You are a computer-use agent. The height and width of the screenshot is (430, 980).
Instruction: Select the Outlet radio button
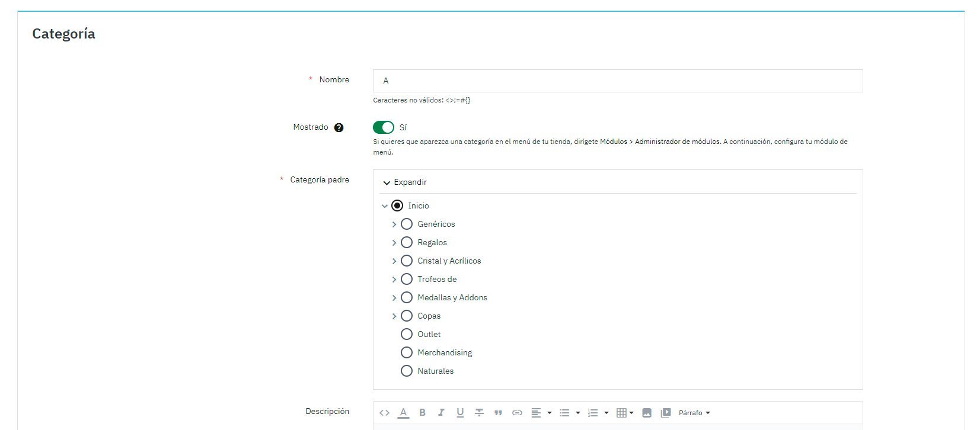click(407, 334)
